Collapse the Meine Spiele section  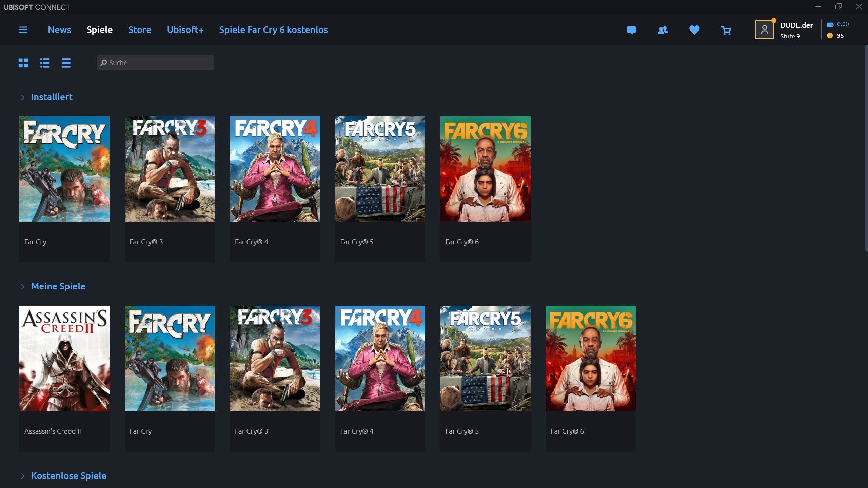pos(23,287)
